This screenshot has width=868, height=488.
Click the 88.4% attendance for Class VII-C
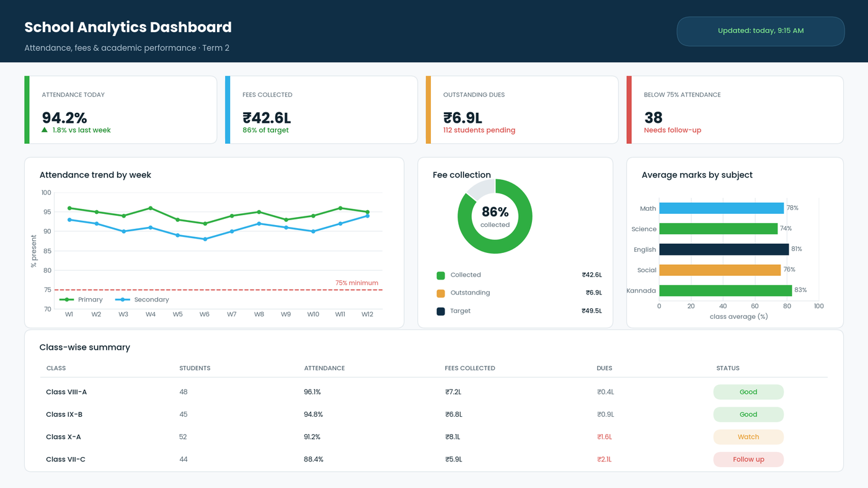pyautogui.click(x=314, y=459)
